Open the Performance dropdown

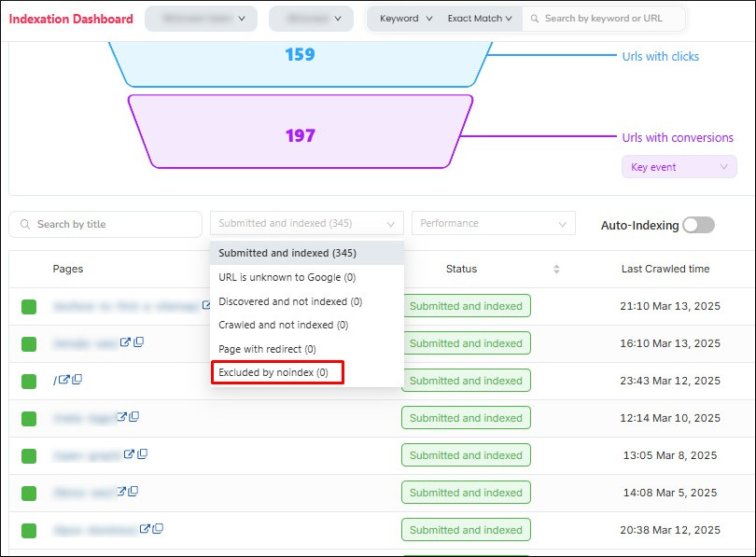493,223
